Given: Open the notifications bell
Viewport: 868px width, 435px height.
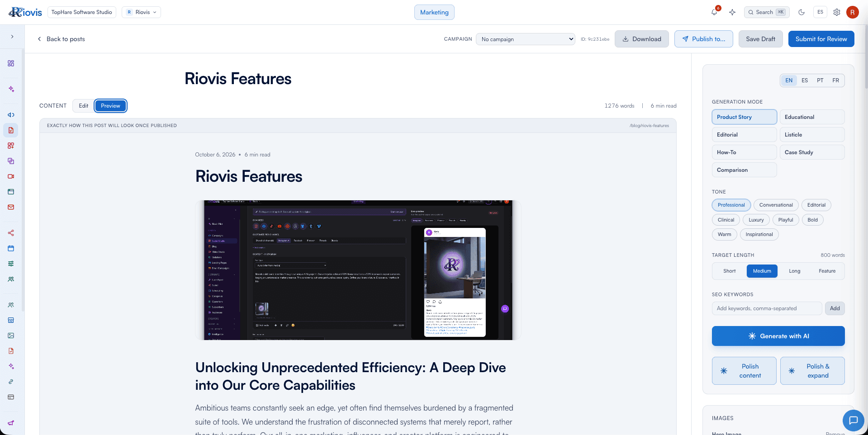Looking at the screenshot, I should pos(714,12).
